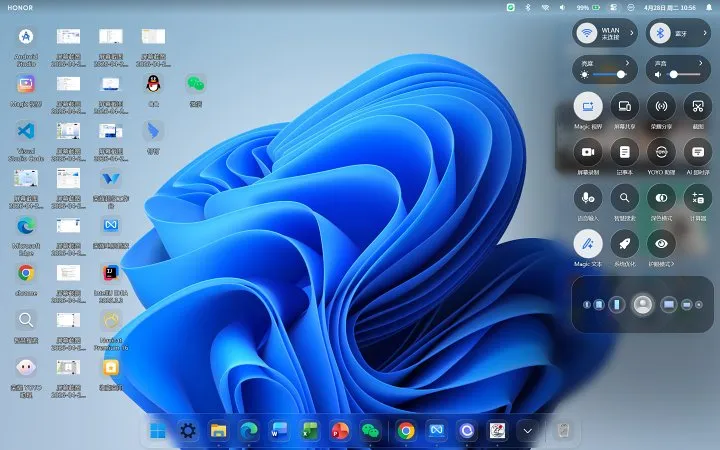Open the 荣耀 YOYO 助理 desktop icon

tap(26, 367)
